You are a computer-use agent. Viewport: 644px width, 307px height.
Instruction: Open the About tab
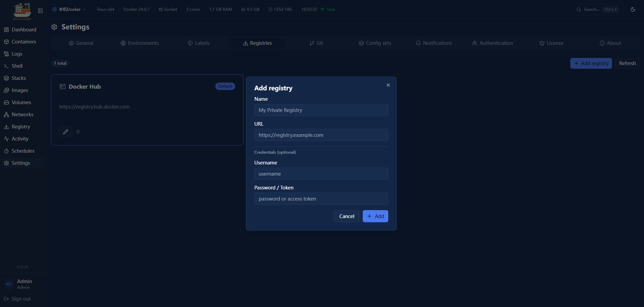[x=610, y=43]
